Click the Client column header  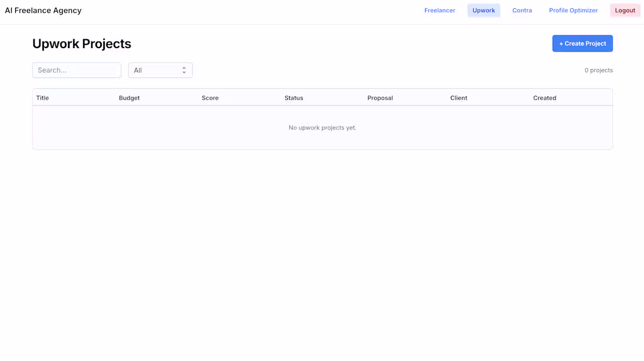[458, 98]
